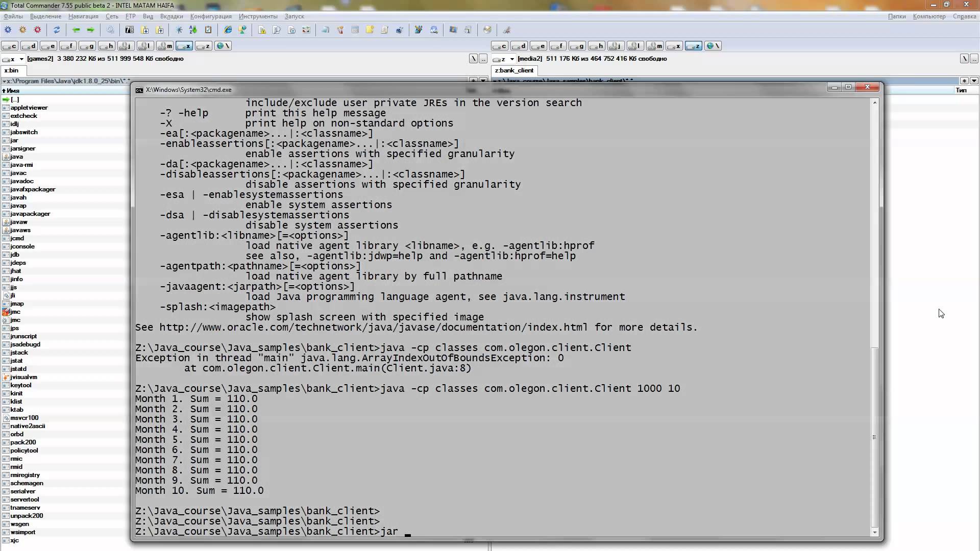This screenshot has width=980, height=551.
Task: Open left panel drive dropdown showing x
Action: 14,59
